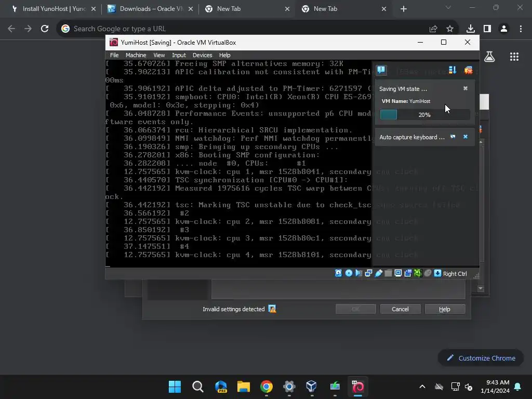
Task: Click the VM window resize grip in status bar
Action: pos(476,275)
